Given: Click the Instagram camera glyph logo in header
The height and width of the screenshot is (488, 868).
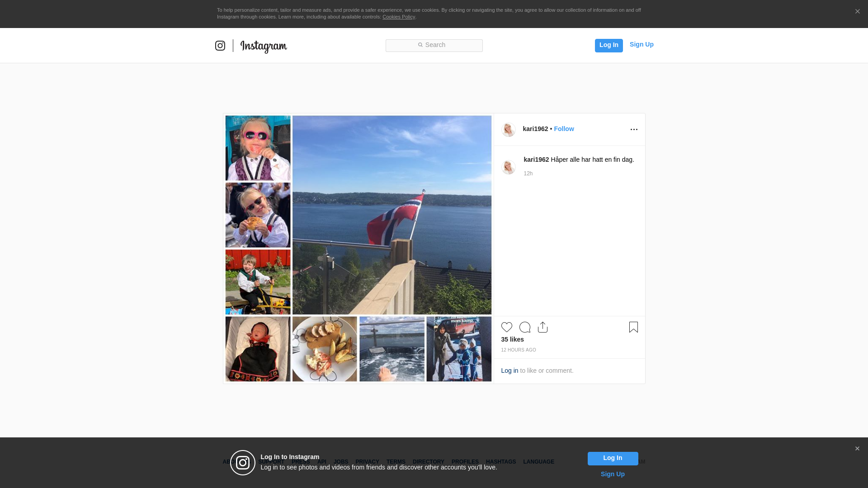Looking at the screenshot, I should pos(220,46).
